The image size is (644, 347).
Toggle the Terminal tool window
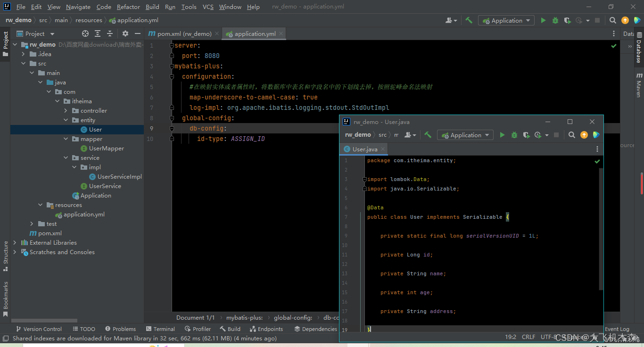[x=160, y=329]
